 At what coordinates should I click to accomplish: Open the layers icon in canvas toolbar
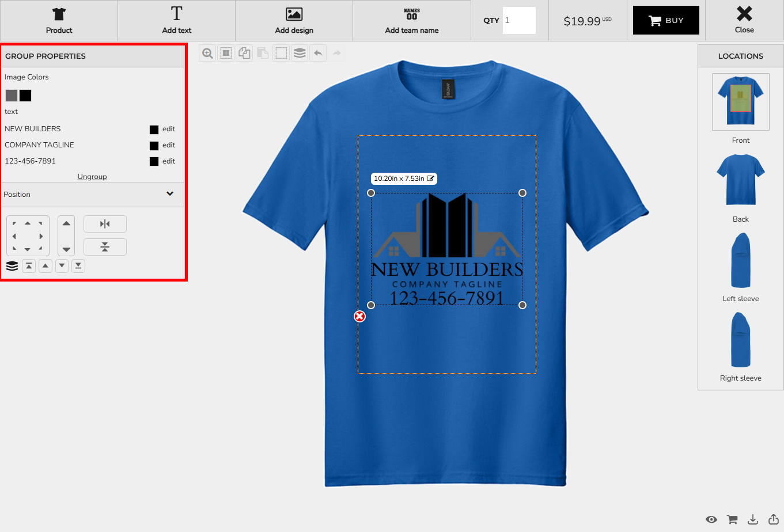click(x=300, y=54)
